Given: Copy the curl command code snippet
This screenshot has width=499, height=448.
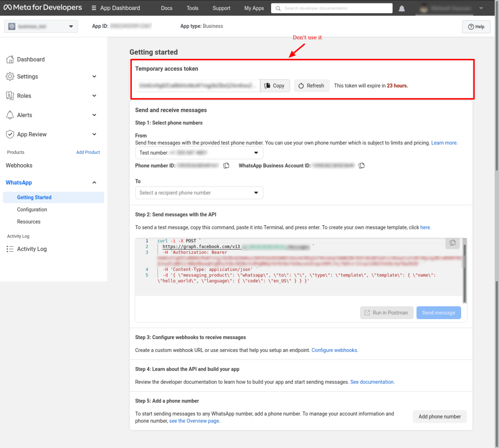Looking at the screenshot, I should pos(452,243).
